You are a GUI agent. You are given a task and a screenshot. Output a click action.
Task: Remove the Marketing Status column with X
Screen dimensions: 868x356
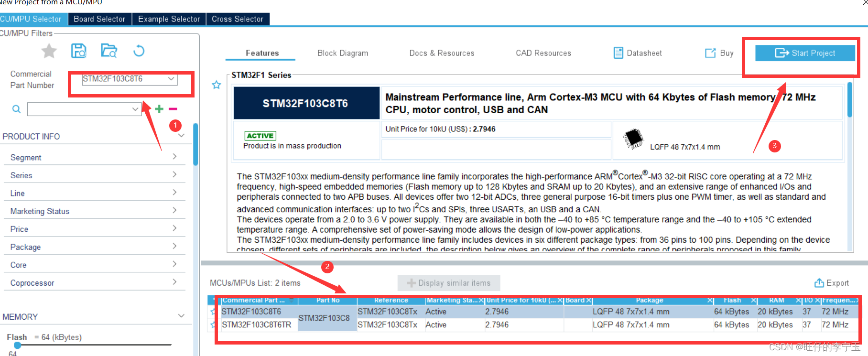tap(482, 300)
